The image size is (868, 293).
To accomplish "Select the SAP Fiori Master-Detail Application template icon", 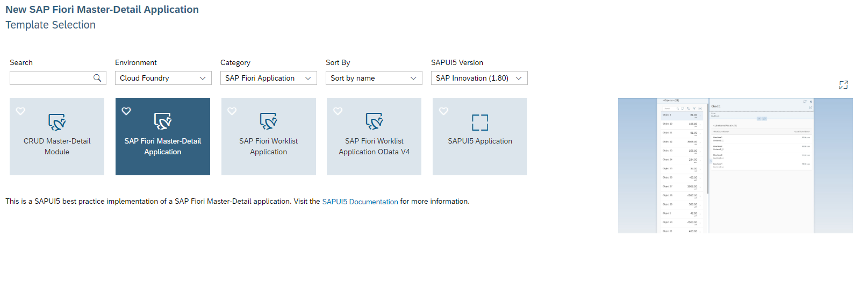I will tap(163, 122).
